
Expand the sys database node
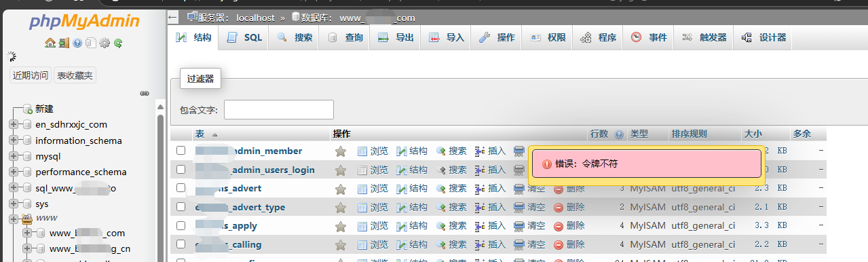[14, 204]
